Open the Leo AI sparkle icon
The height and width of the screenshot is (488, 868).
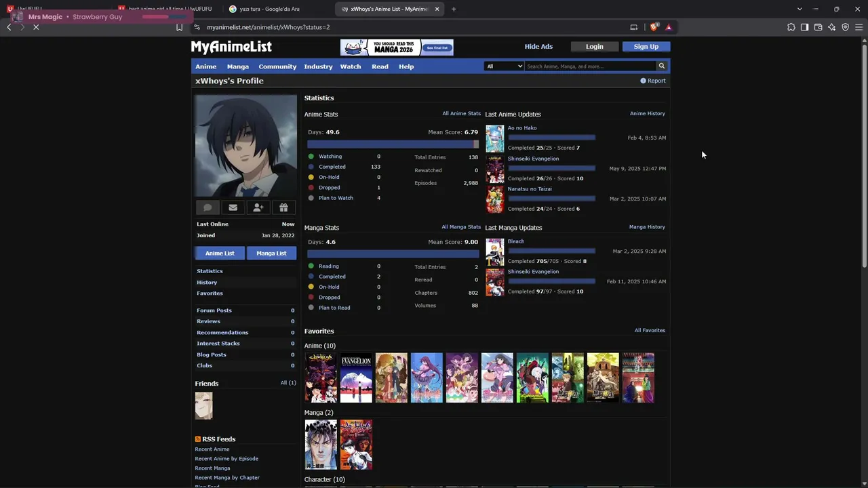[x=831, y=27]
